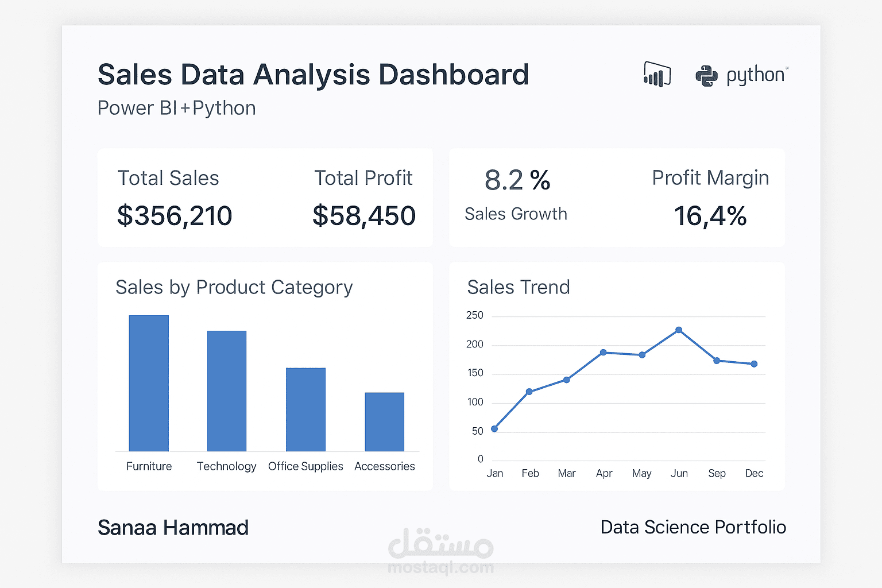The height and width of the screenshot is (588, 882).
Task: Click the Sanaa Hammad author name
Action: coord(173,528)
